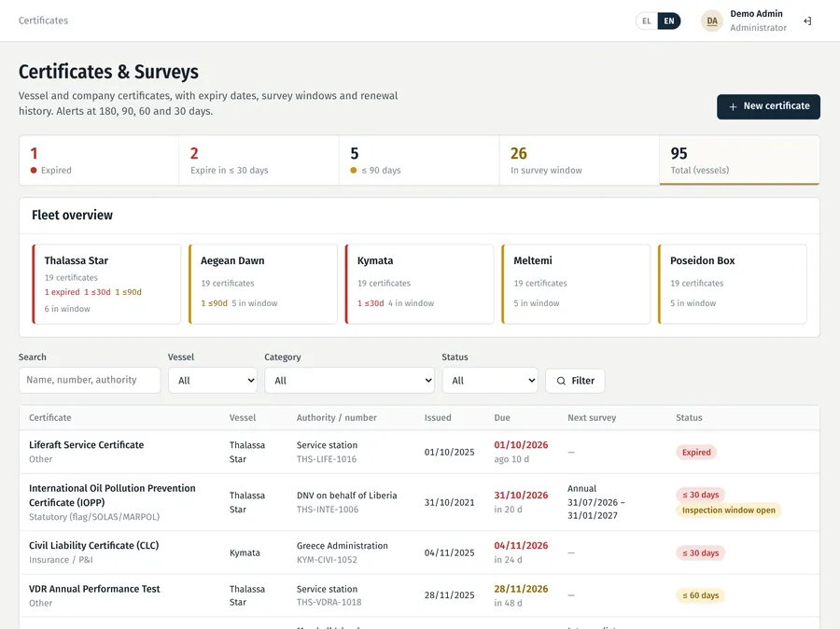Open the Civil Liability Certificate (CLC) row

coord(419,552)
